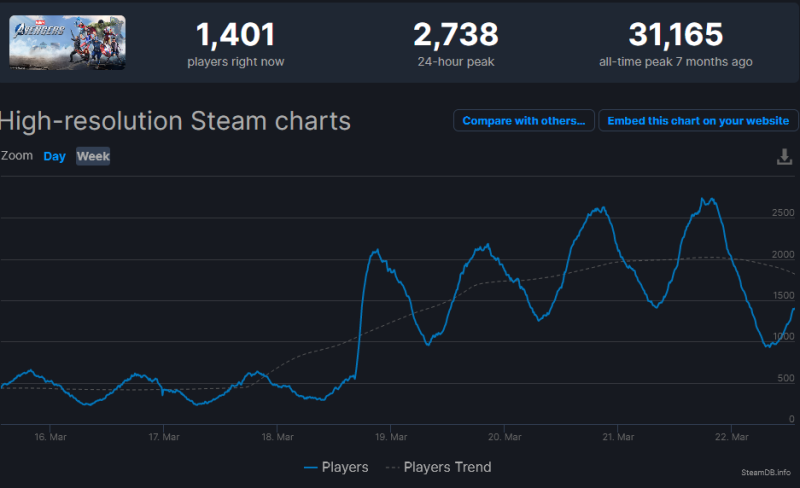Open the SteamDB.info credit link
This screenshot has height=488, width=800.
(x=766, y=473)
